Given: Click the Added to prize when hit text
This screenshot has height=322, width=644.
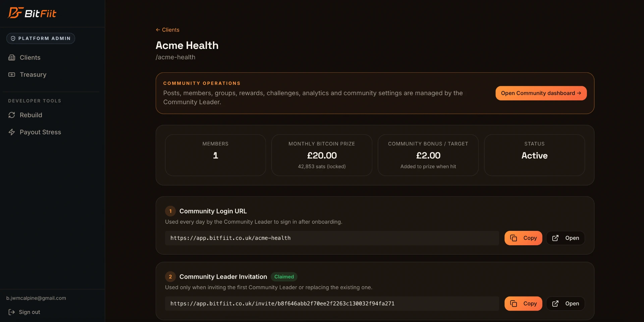Looking at the screenshot, I should (x=428, y=167).
